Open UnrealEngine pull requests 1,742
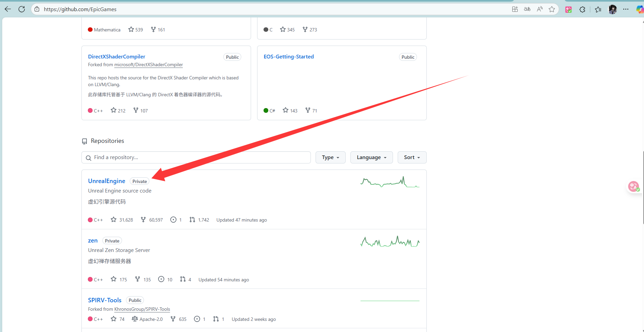The height and width of the screenshot is (332, 644). 199,220
